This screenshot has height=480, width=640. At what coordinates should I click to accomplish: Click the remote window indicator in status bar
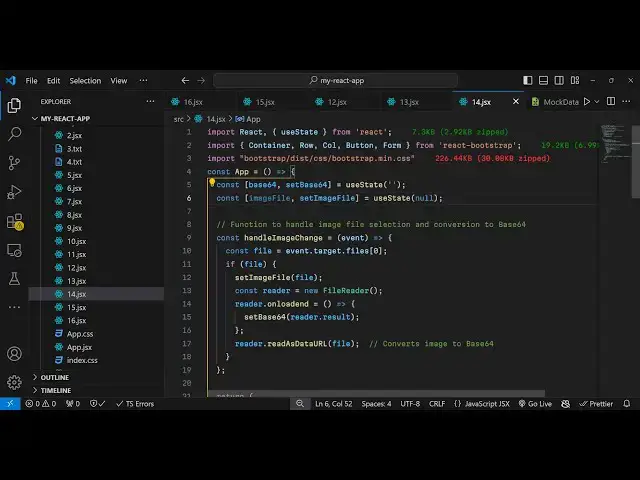[10, 404]
